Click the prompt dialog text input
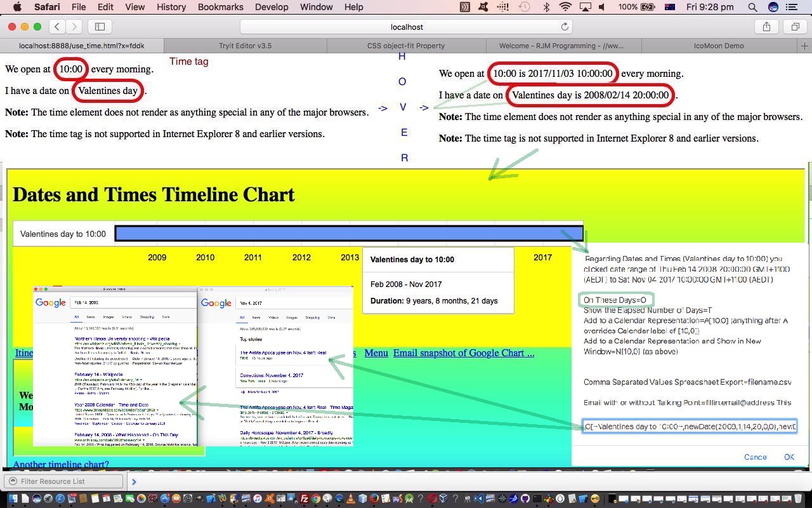The width and height of the screenshot is (812, 508). point(689,426)
